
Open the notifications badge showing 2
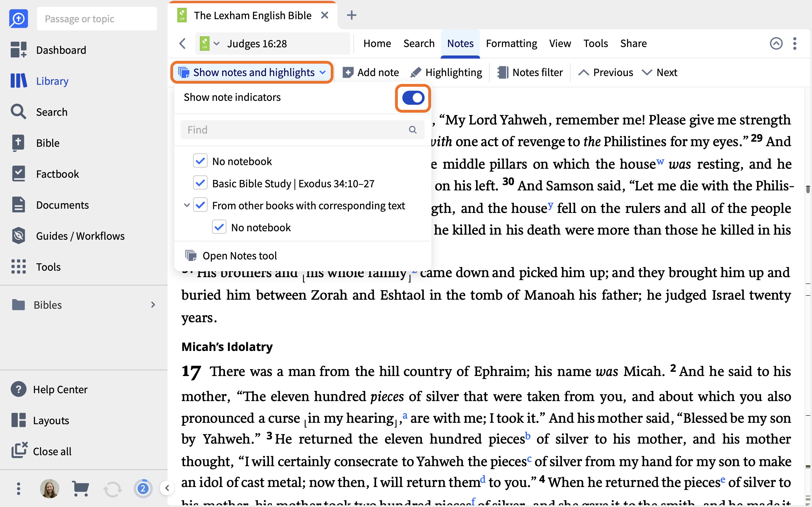(x=143, y=489)
